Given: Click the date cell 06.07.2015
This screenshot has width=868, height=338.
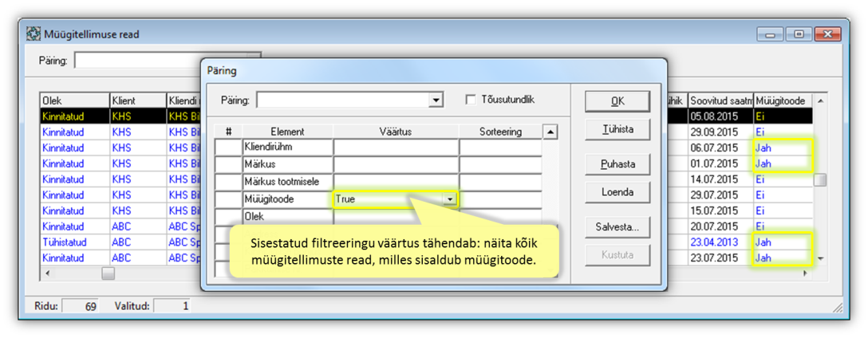Looking at the screenshot, I should coord(720,148).
